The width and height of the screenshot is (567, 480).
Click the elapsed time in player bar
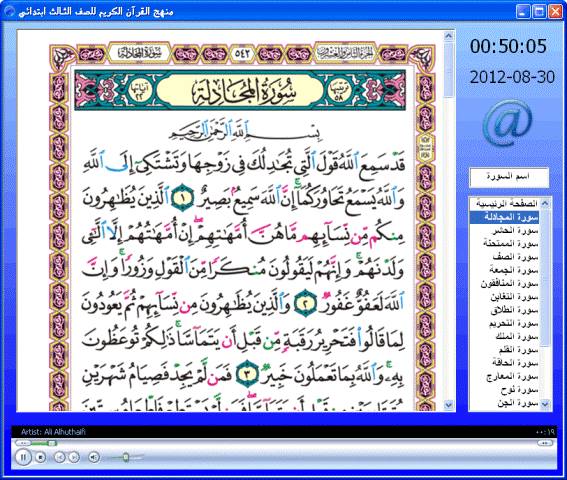coord(545,432)
